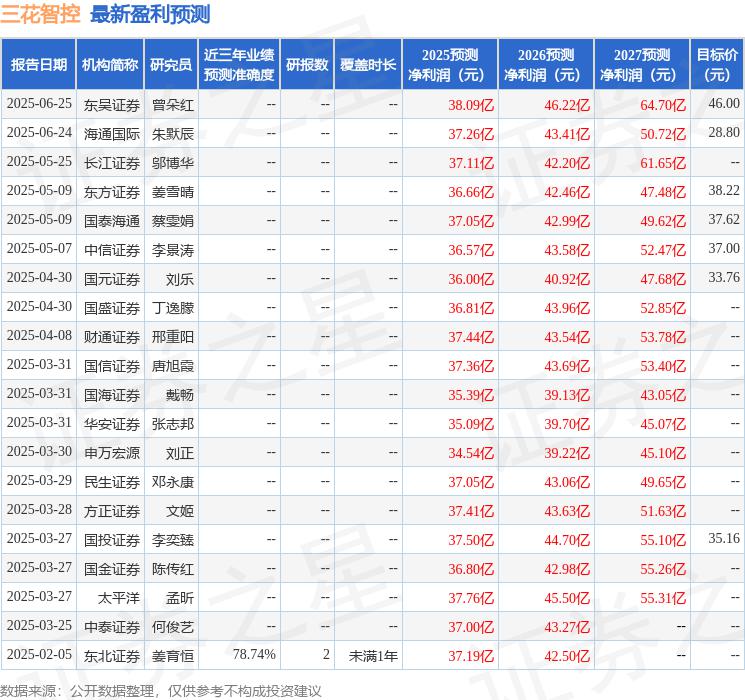Select the 2025预测净利润 column header

450,64
